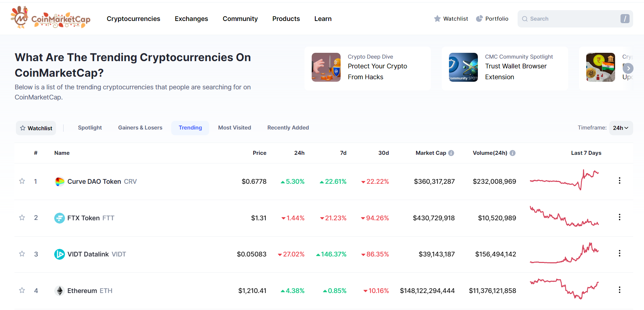Open the Cryptocurrencies menu
The height and width of the screenshot is (310, 644).
coord(133,19)
